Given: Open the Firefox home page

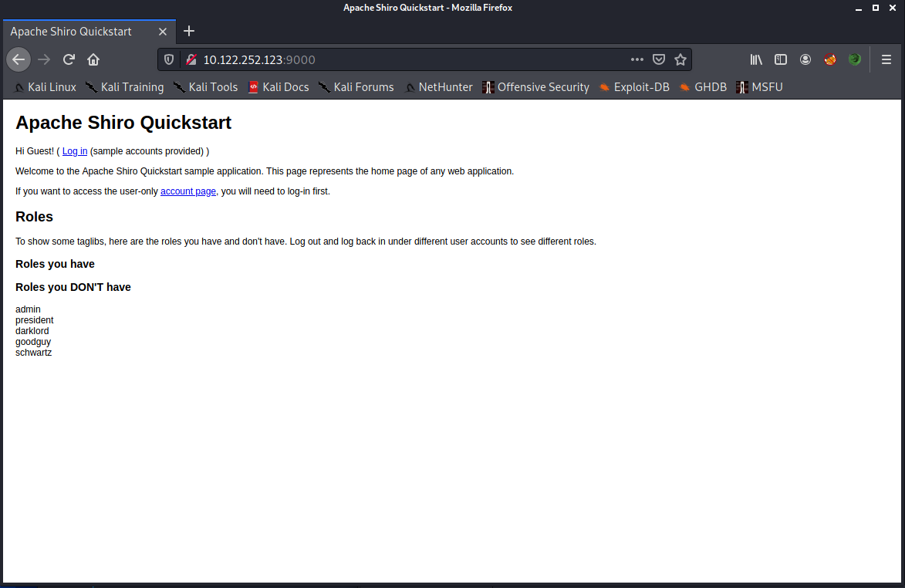Looking at the screenshot, I should pos(93,59).
